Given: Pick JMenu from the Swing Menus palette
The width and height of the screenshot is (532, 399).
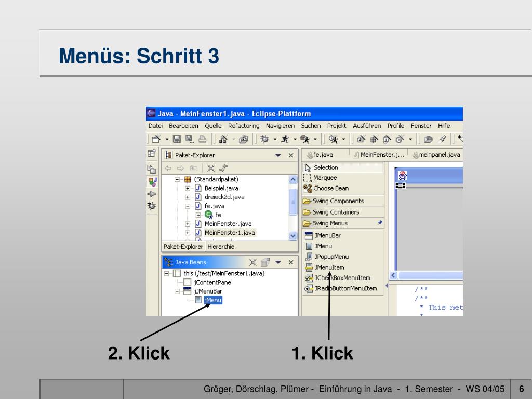Looking at the screenshot, I should click(x=343, y=246).
